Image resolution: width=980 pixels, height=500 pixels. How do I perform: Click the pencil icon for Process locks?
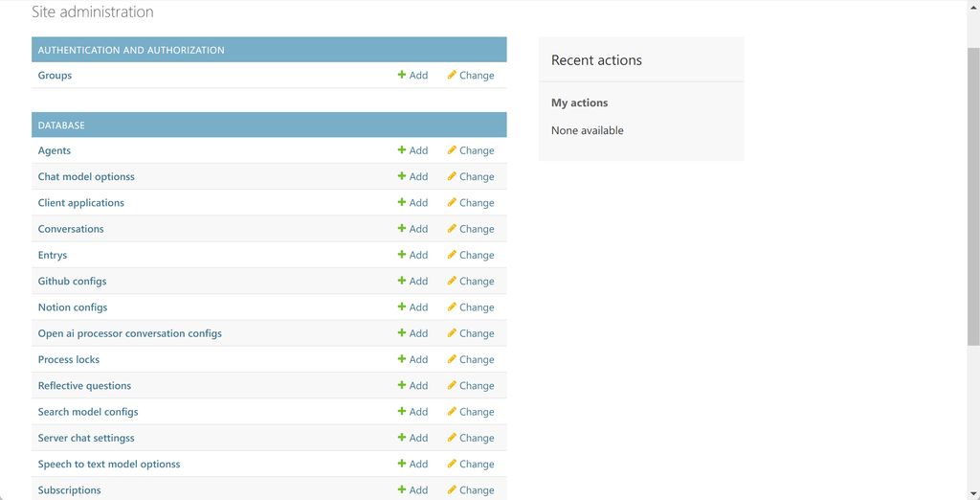452,360
